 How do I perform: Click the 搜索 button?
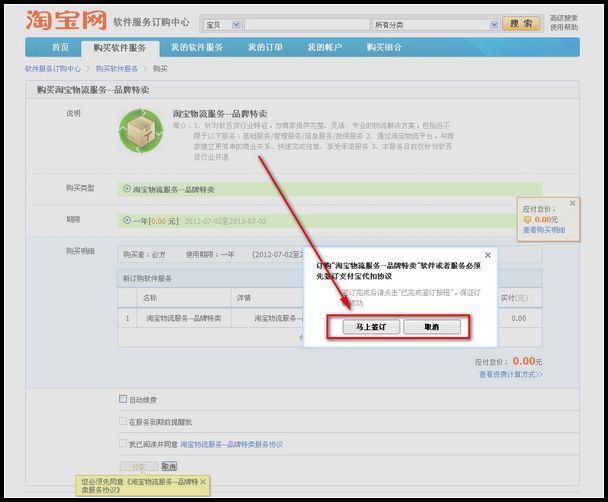521,24
